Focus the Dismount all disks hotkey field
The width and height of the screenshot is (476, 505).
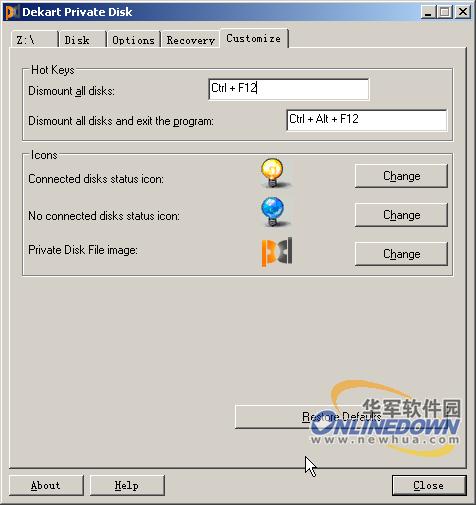(289, 89)
